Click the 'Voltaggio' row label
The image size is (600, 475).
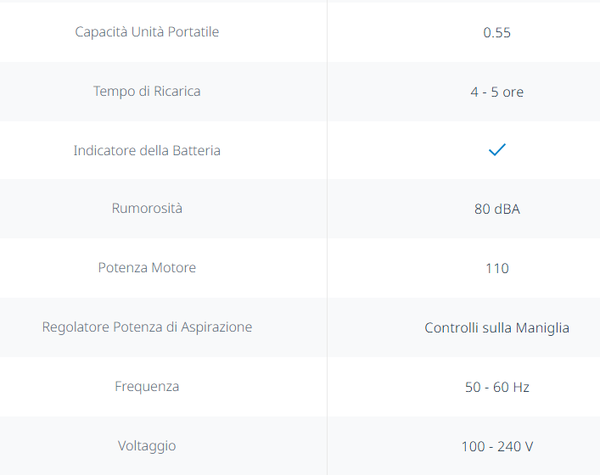point(147,445)
